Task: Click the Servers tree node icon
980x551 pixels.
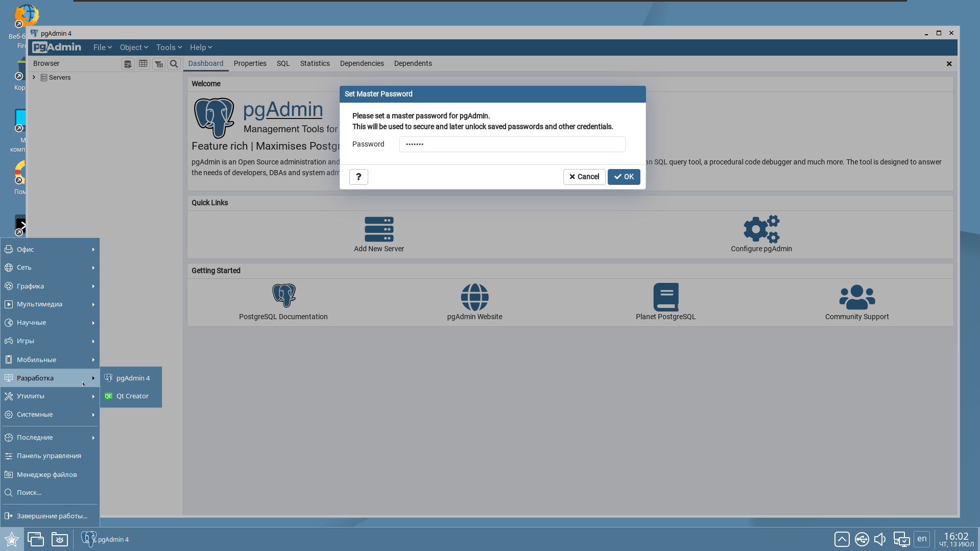Action: point(44,78)
